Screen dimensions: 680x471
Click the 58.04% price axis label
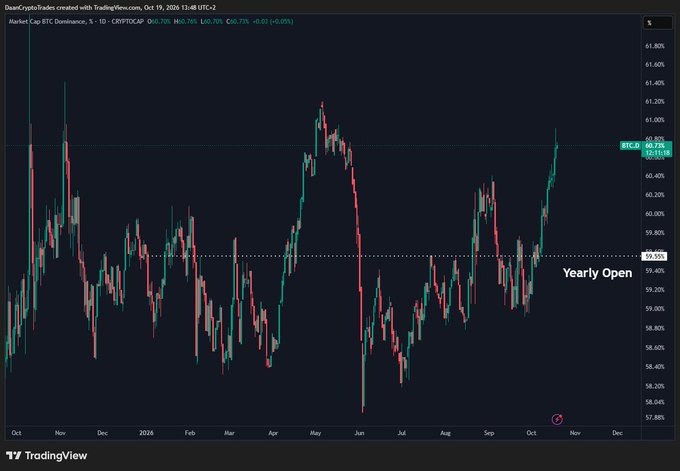[655, 402]
